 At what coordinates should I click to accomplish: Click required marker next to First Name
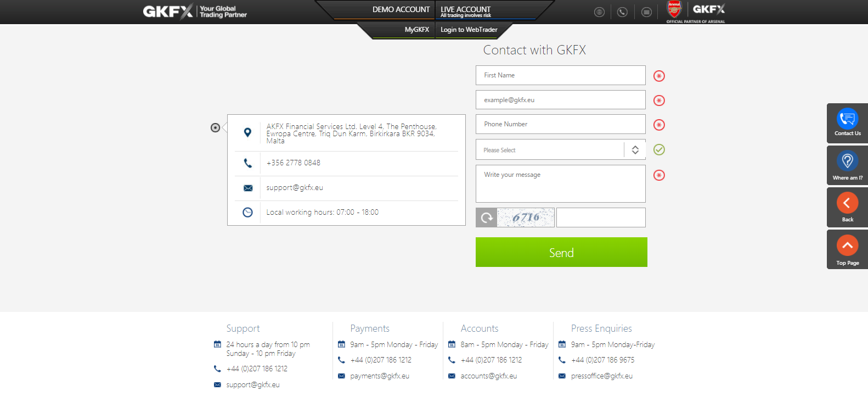[659, 76]
